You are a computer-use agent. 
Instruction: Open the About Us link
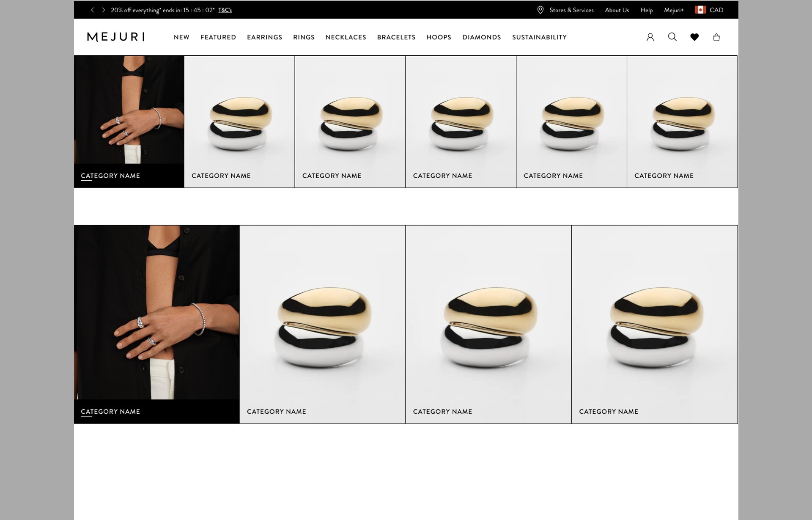617,10
